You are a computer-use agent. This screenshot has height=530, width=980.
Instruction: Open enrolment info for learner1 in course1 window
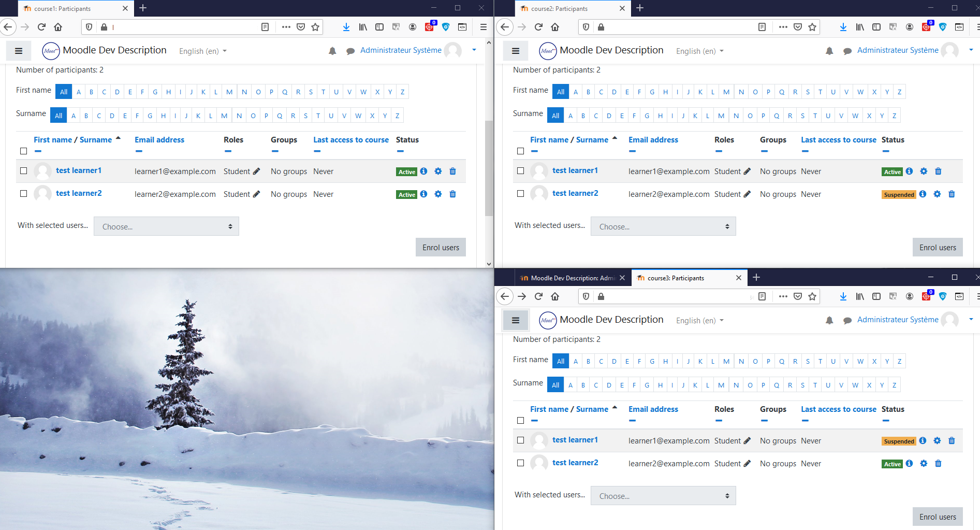[x=423, y=171]
